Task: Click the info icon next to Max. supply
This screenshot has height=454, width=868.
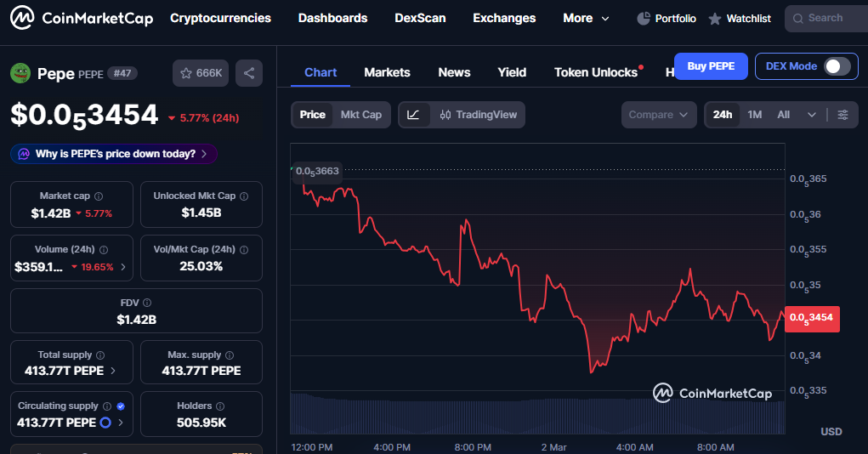Action: coord(230,355)
